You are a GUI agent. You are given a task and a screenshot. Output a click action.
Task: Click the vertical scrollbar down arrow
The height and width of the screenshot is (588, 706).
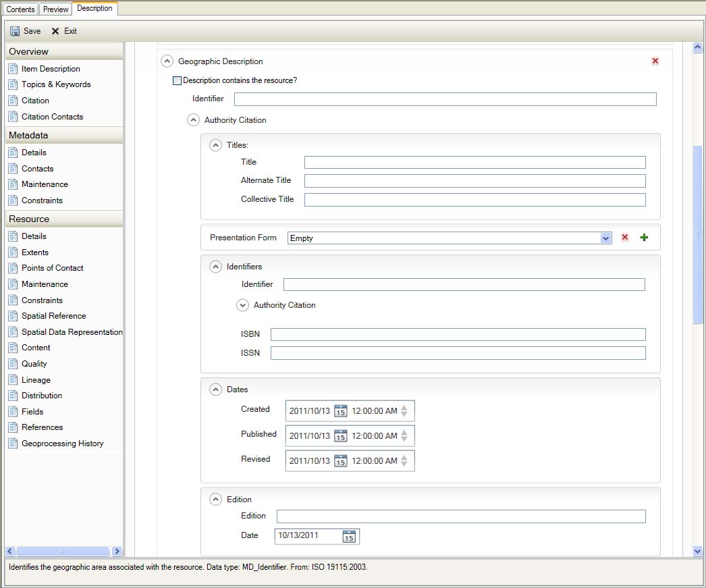coord(698,551)
